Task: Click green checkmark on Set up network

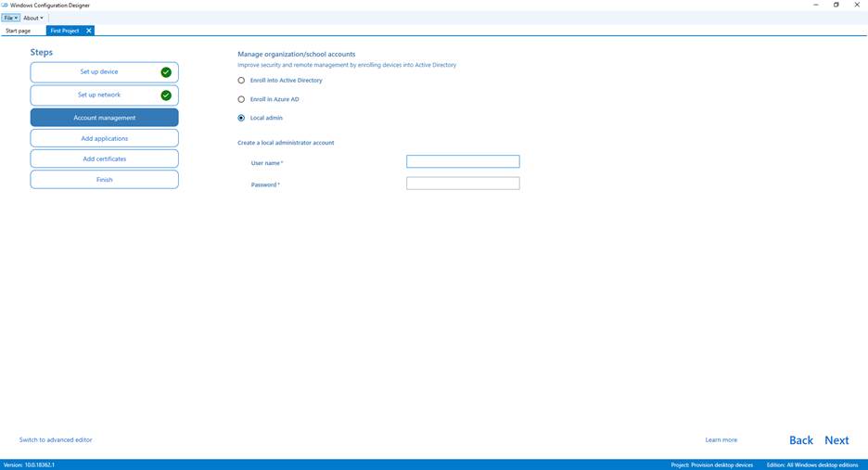Action: 166,95
